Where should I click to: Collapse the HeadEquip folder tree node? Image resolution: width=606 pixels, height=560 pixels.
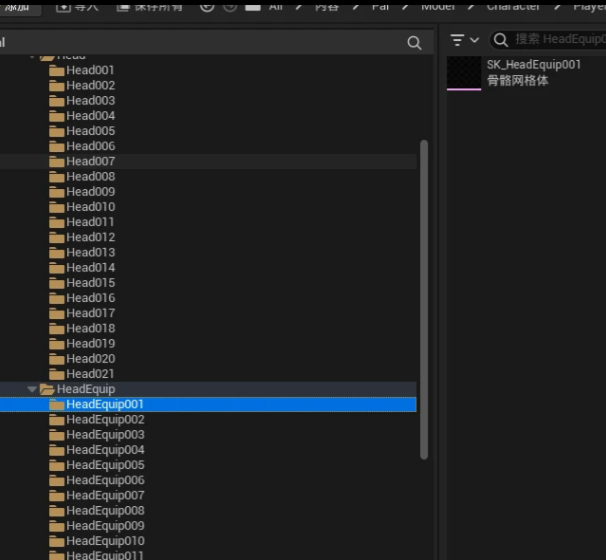click(32, 389)
